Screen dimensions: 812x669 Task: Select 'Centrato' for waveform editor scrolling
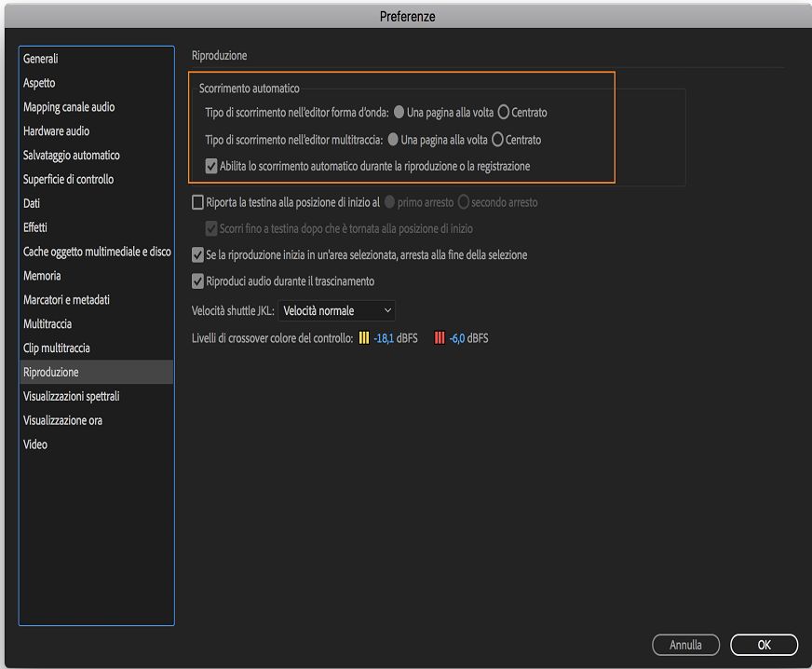point(504,113)
